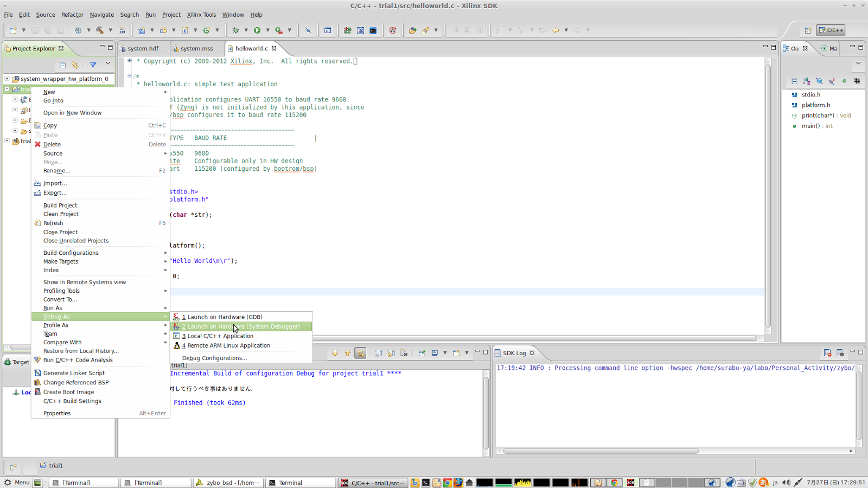Click the Build All hammer icon

tap(100, 30)
